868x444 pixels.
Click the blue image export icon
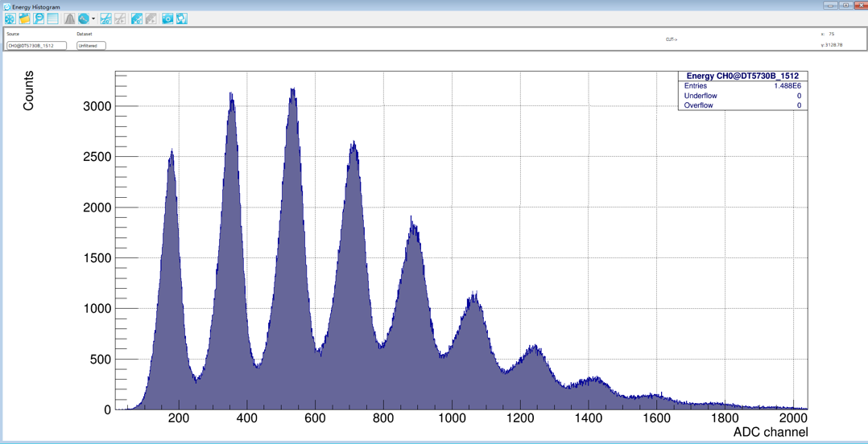tap(182, 18)
